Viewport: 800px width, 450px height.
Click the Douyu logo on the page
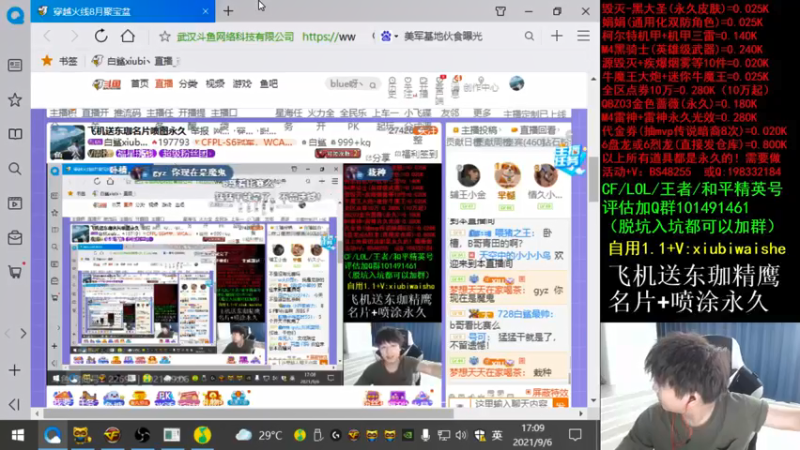tap(107, 84)
